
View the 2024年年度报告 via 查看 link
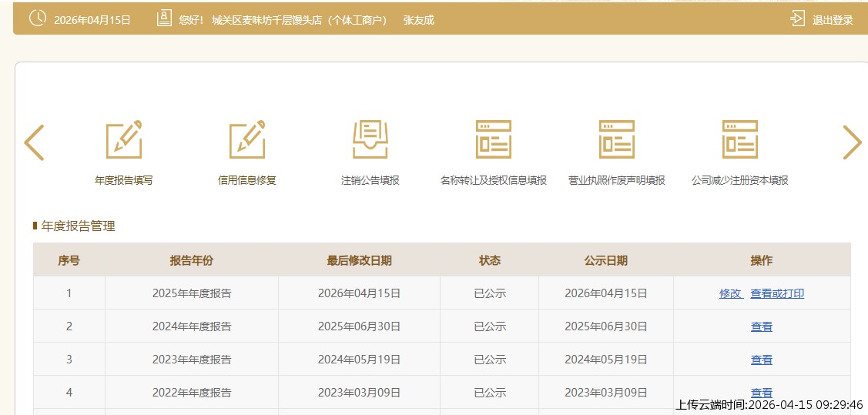point(762,326)
